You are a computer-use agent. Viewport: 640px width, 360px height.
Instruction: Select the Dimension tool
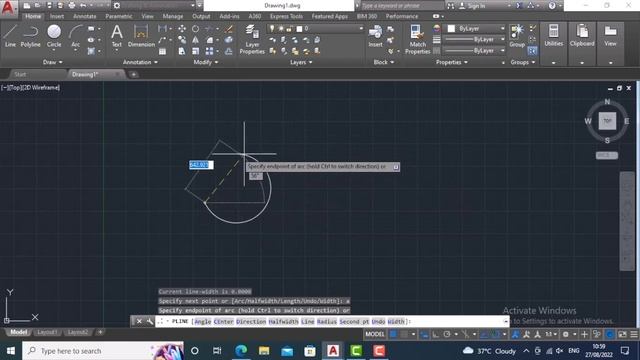141,36
